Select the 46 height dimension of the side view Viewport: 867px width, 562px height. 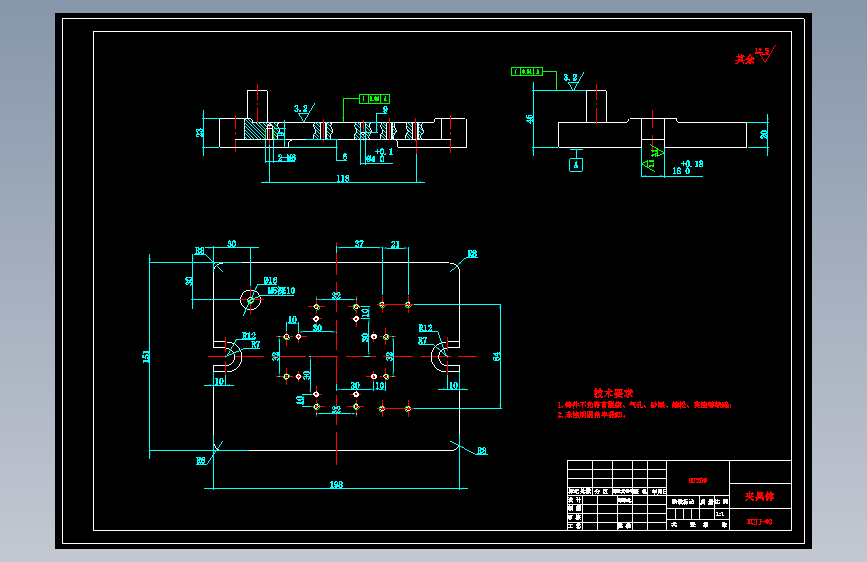[530, 119]
